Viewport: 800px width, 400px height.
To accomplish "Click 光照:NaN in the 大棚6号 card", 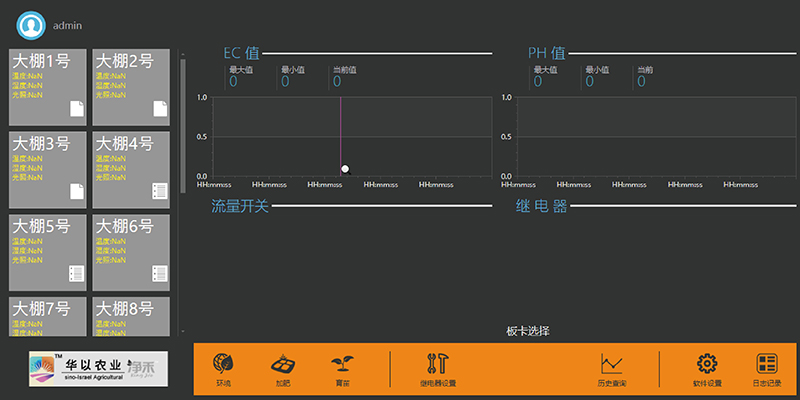I will [111, 260].
